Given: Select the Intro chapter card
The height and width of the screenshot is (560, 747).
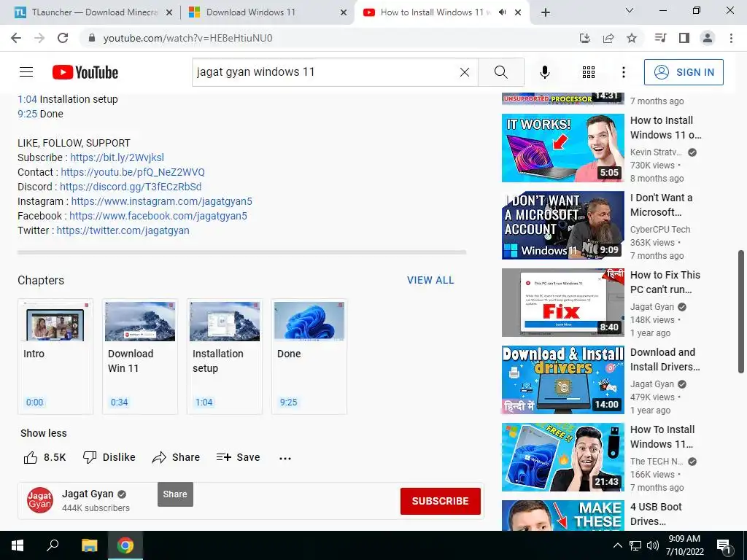Looking at the screenshot, I should tap(55, 356).
